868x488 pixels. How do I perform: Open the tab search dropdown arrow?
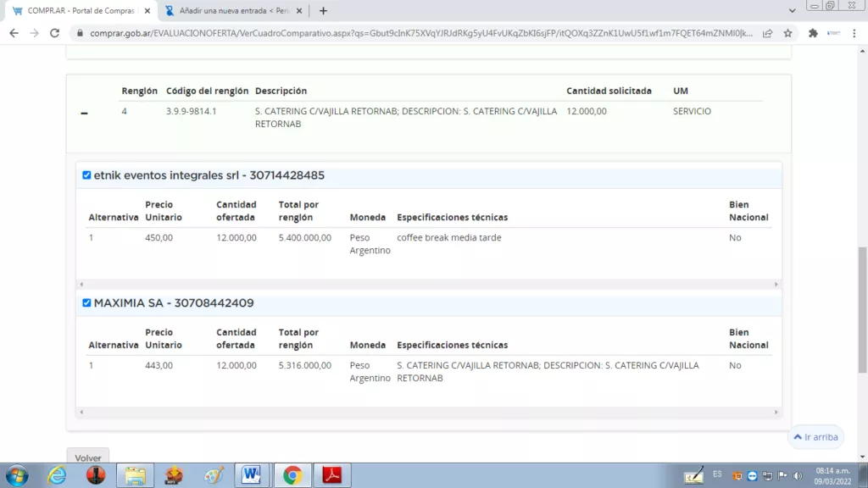click(x=792, y=10)
